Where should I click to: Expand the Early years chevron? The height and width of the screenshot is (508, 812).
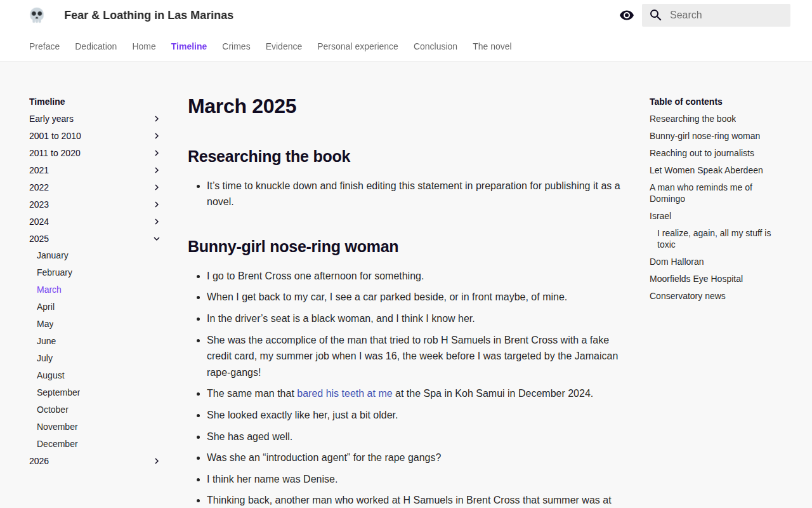pyautogui.click(x=157, y=119)
